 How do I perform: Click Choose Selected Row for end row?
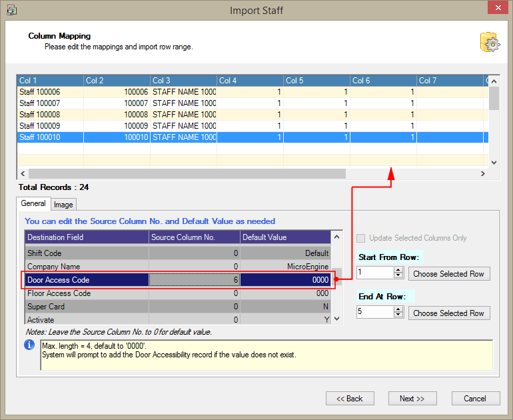[x=449, y=313]
